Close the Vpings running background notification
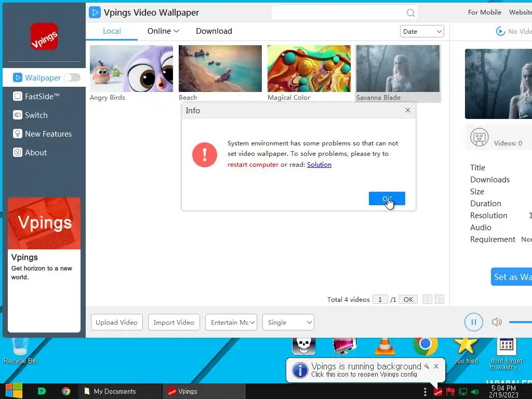 coord(436,366)
